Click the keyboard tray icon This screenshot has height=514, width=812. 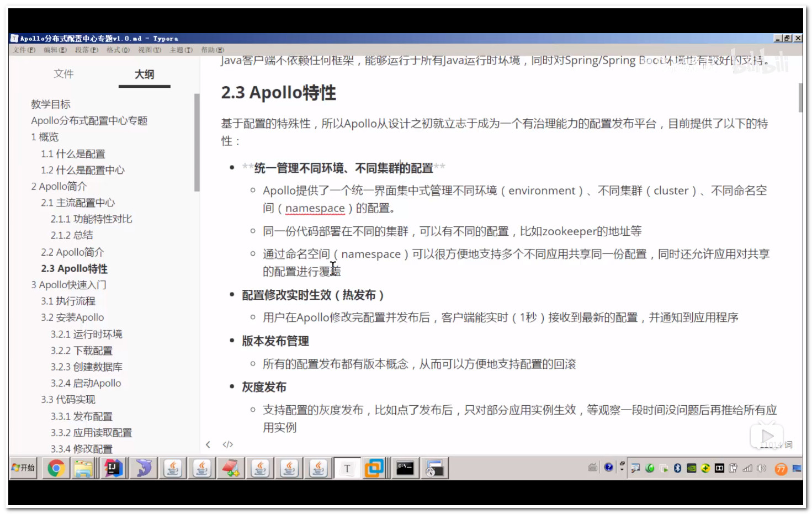tap(592, 468)
